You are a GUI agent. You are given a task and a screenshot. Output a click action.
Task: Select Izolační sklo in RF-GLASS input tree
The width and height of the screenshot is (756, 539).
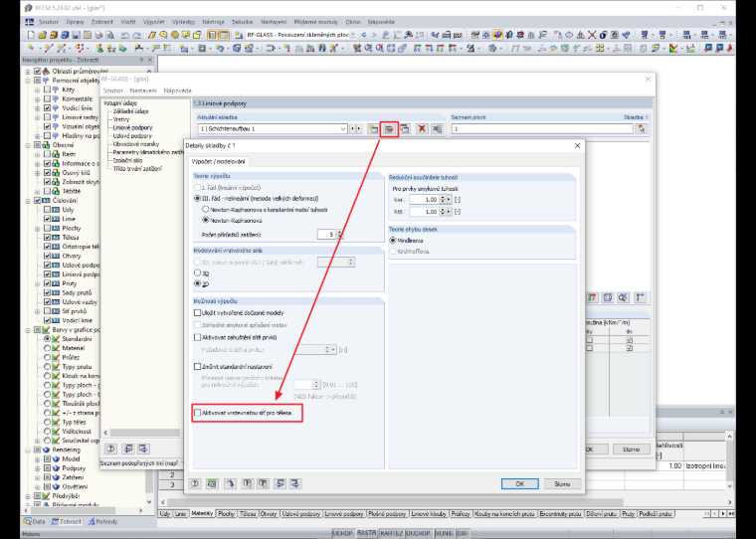click(x=127, y=160)
